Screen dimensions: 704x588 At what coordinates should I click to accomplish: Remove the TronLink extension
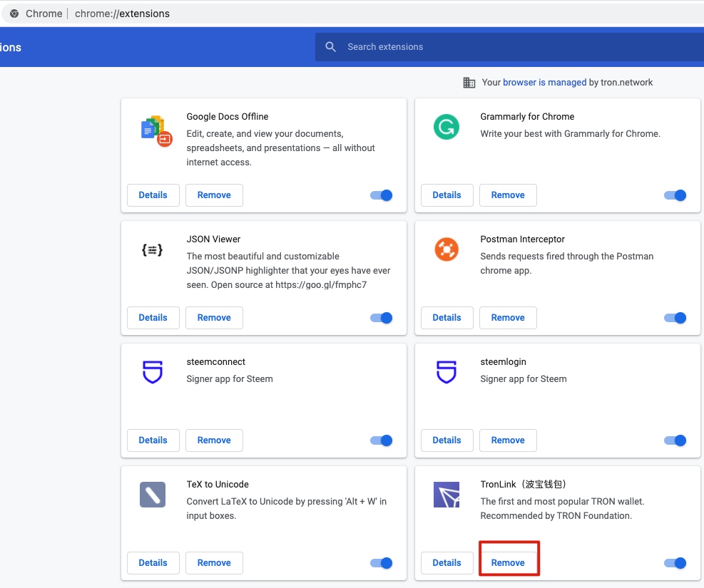click(x=508, y=563)
